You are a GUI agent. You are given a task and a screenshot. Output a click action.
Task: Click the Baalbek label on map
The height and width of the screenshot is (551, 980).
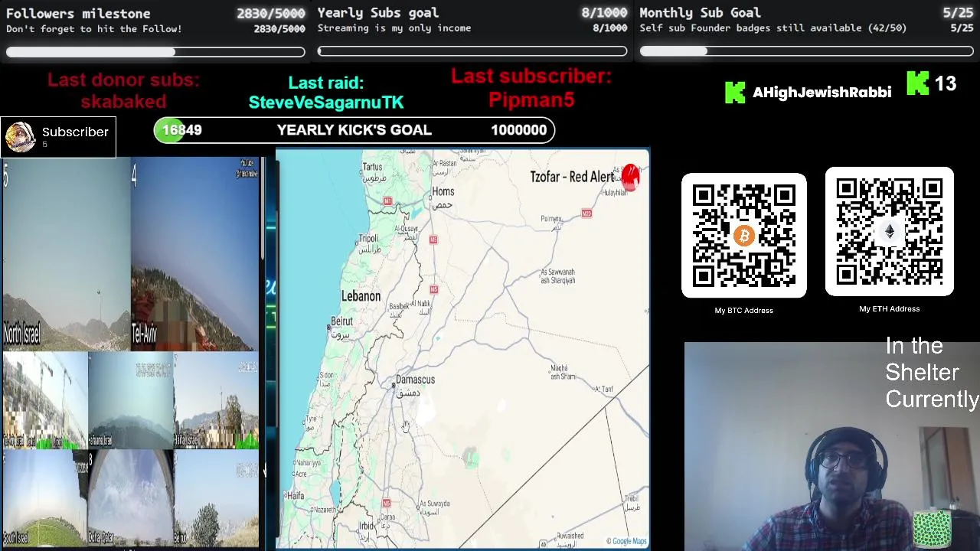[x=399, y=306]
